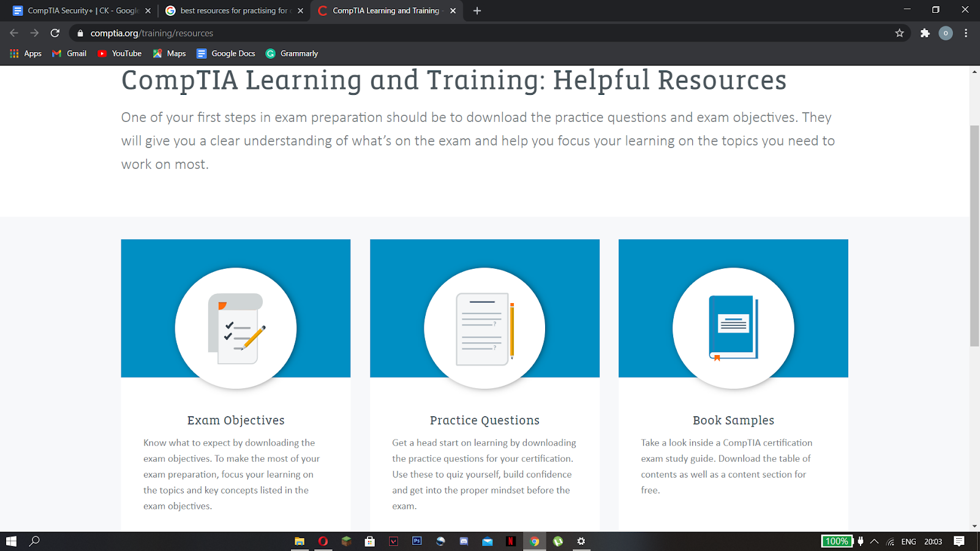View site information via the padlock icon
The width and height of the screenshot is (980, 551).
[x=80, y=33]
